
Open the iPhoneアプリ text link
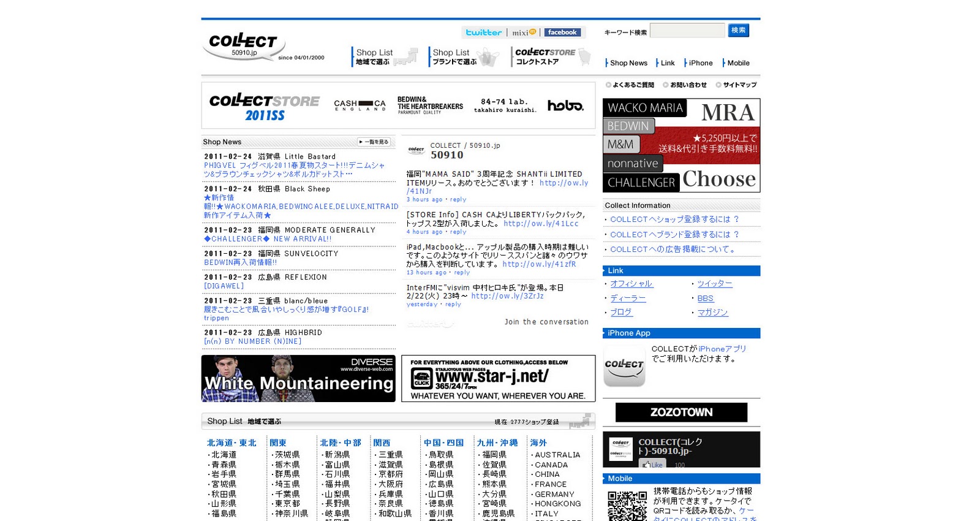tap(722, 349)
